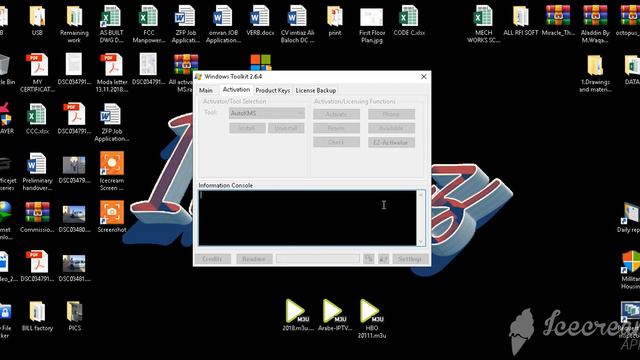
Task: Click the Office icon button beside Settings
Action: pyautogui.click(x=383, y=259)
